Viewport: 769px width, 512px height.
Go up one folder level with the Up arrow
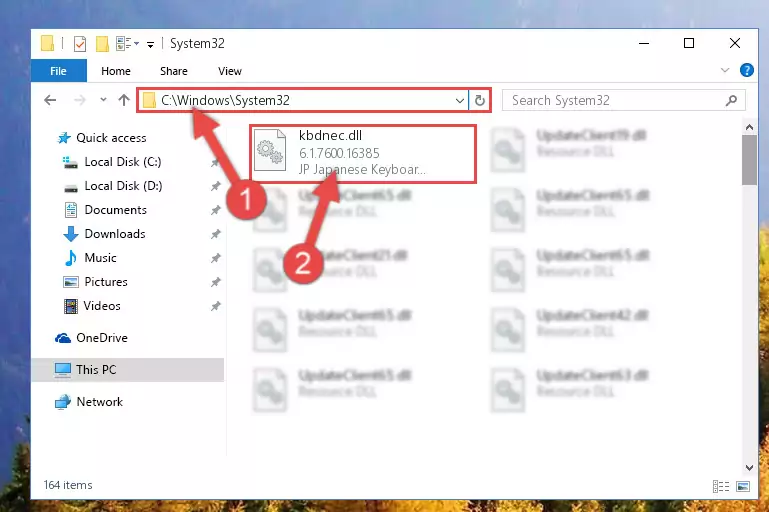point(124,100)
